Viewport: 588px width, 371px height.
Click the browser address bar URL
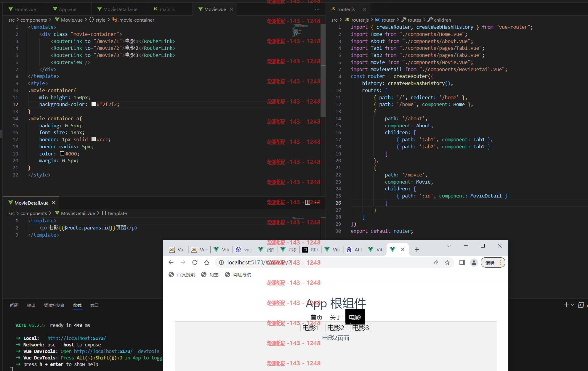[259, 262]
